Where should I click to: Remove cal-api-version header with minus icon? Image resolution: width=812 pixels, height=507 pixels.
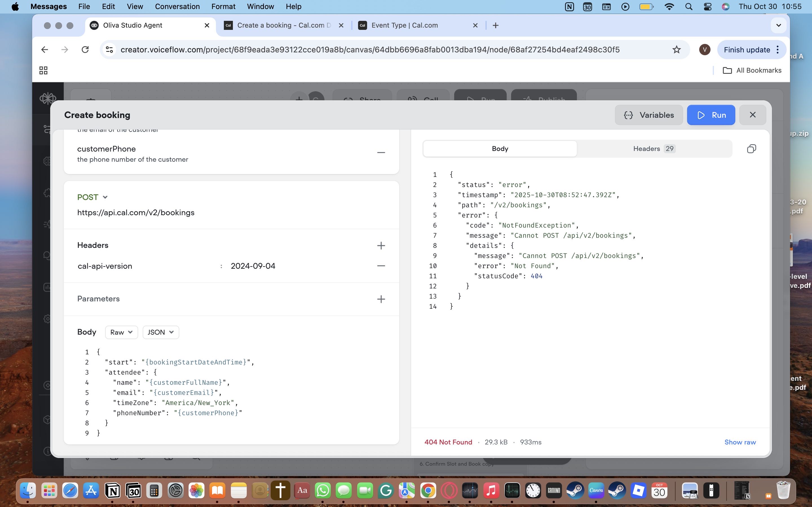pyautogui.click(x=381, y=266)
